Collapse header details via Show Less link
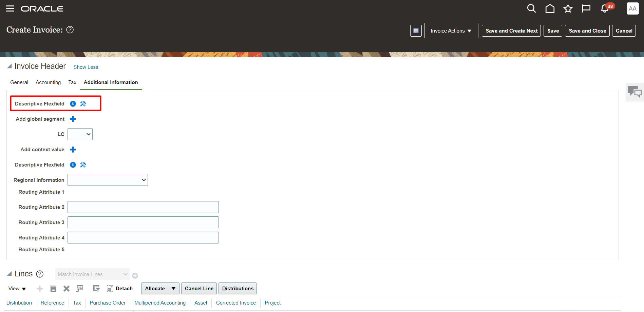Viewport: 644px width, 312px height. click(86, 67)
